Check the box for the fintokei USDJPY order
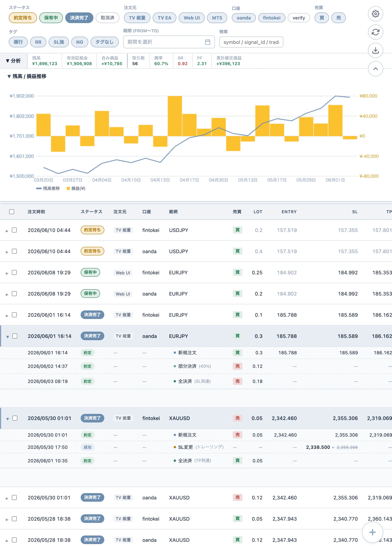392x546 pixels. (14, 230)
